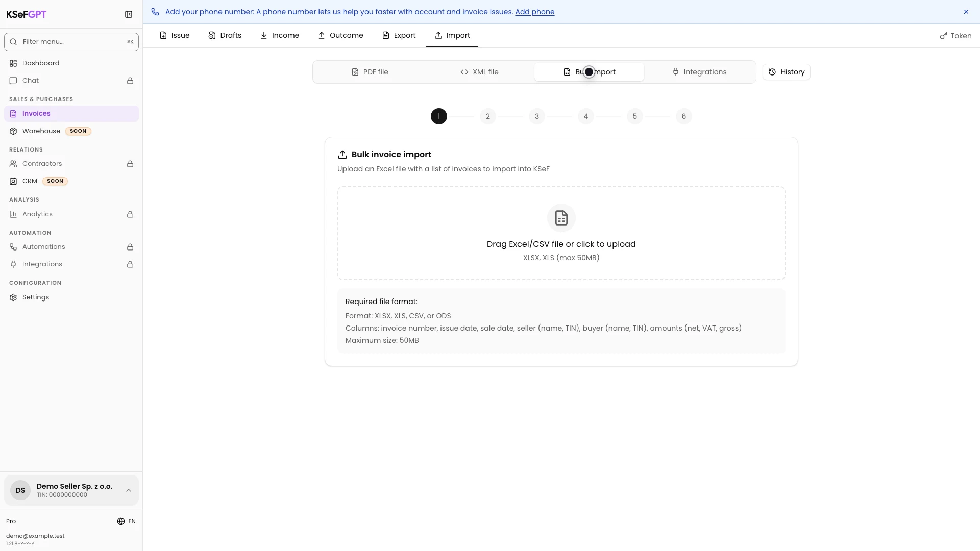This screenshot has width=980, height=551.
Task: Click lock icon beside Contractors
Action: point(130,164)
